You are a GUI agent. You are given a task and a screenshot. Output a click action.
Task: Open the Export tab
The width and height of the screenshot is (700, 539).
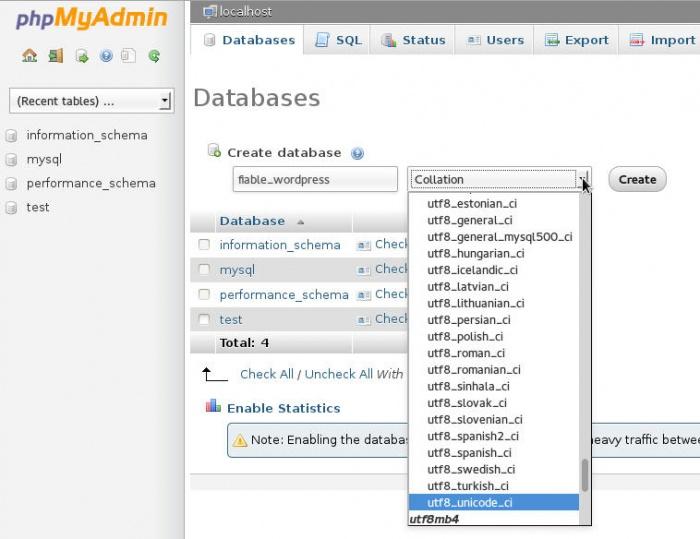[576, 40]
